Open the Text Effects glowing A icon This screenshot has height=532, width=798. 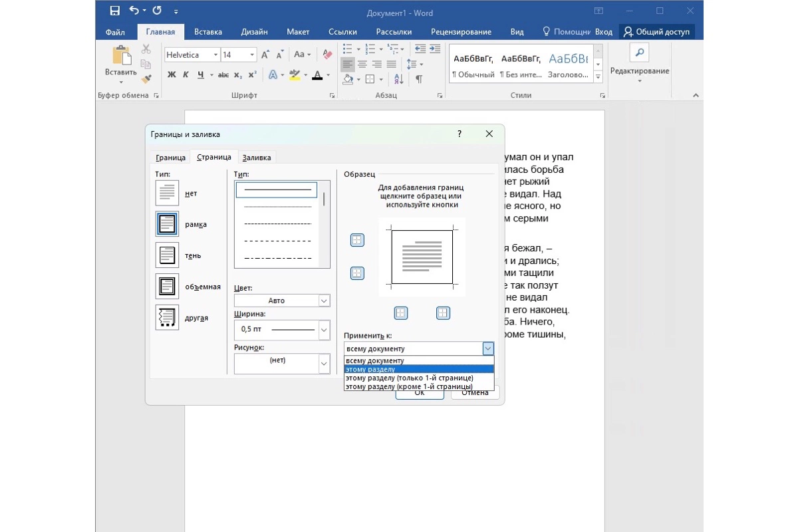click(273, 74)
